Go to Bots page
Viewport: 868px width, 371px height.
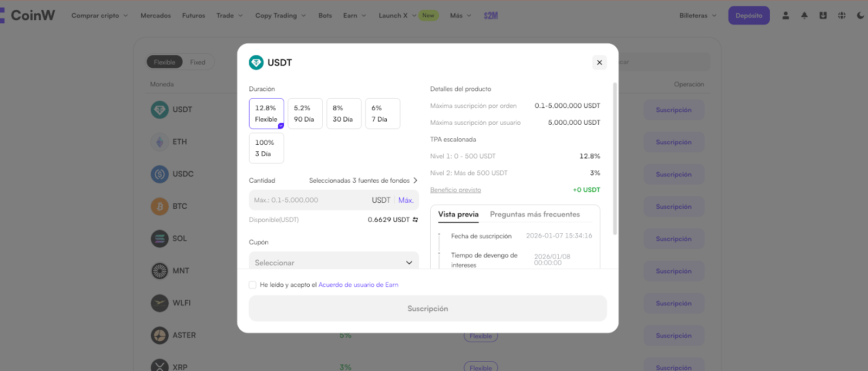point(325,16)
